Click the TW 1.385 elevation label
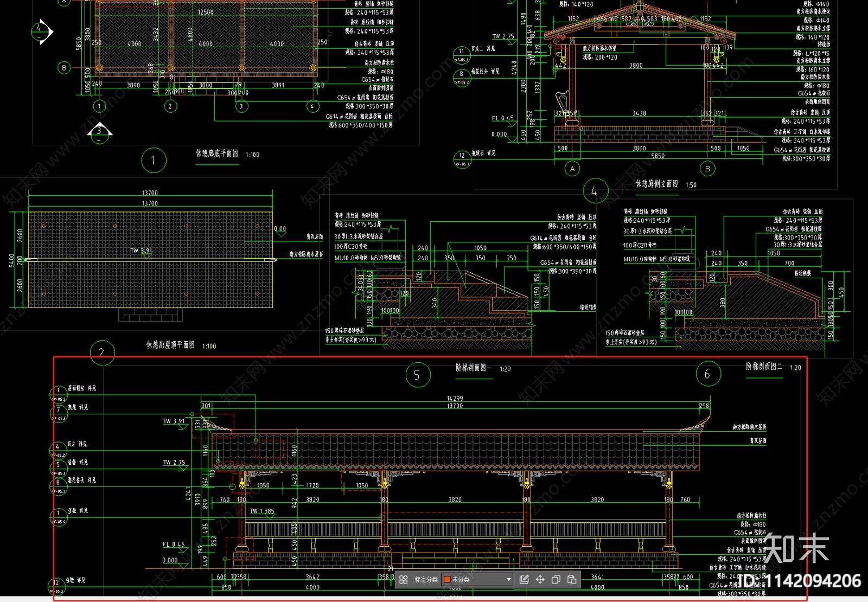This screenshot has height=602, width=868. click(x=262, y=511)
